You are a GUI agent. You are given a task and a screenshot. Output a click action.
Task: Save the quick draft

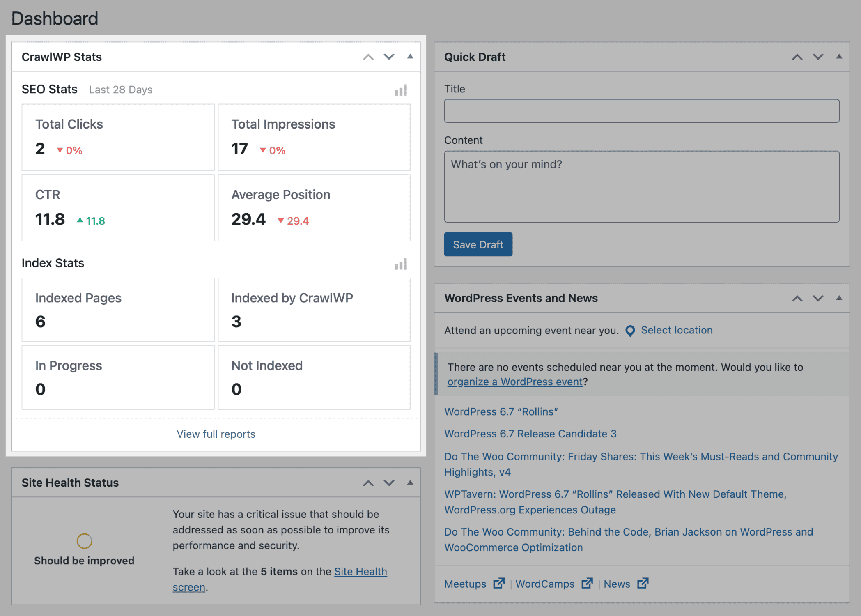pos(478,244)
